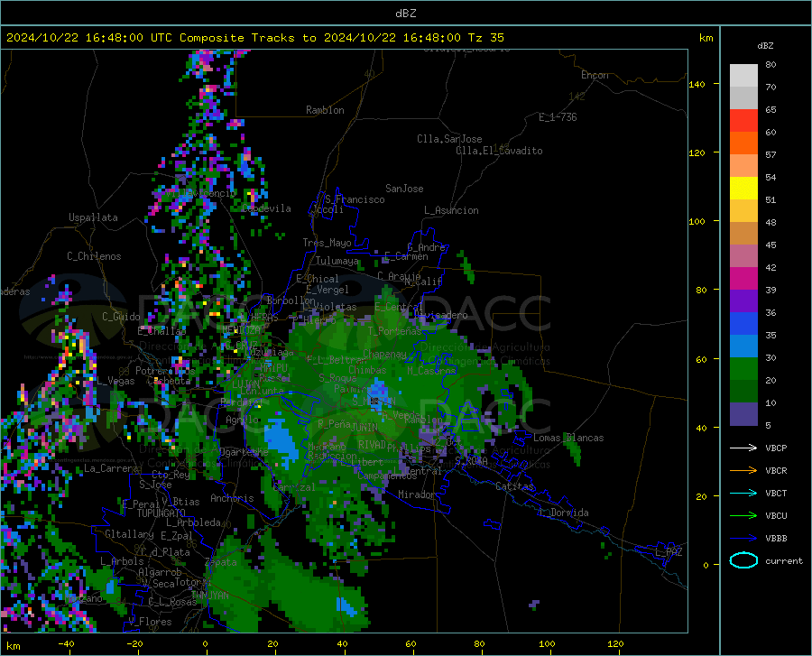Click the L_PAZ place label
Viewport: 812px width, 656px height.
tap(669, 552)
